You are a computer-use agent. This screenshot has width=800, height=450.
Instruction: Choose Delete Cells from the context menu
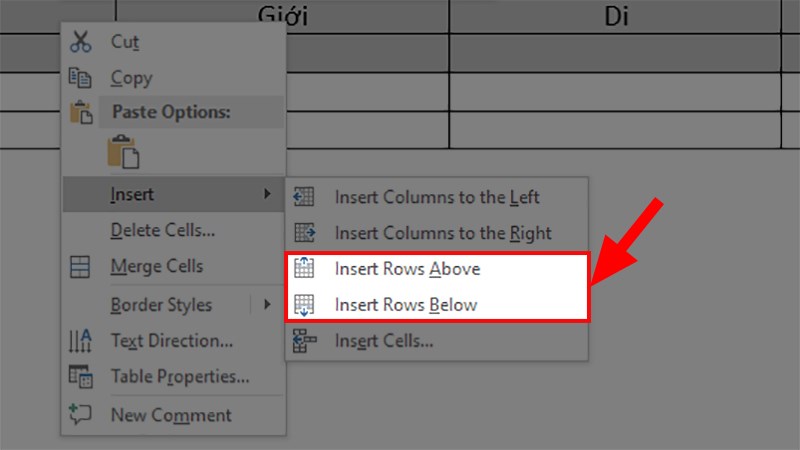point(162,231)
